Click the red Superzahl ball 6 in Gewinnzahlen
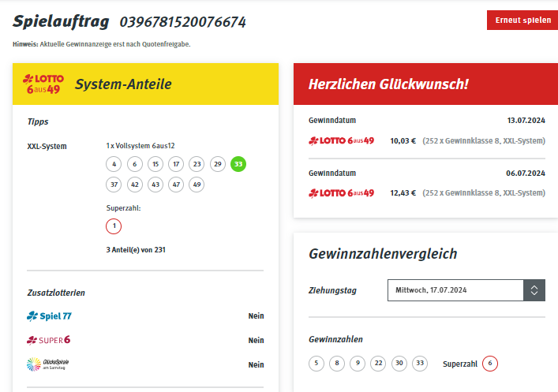This screenshot has width=558, height=392. (490, 363)
